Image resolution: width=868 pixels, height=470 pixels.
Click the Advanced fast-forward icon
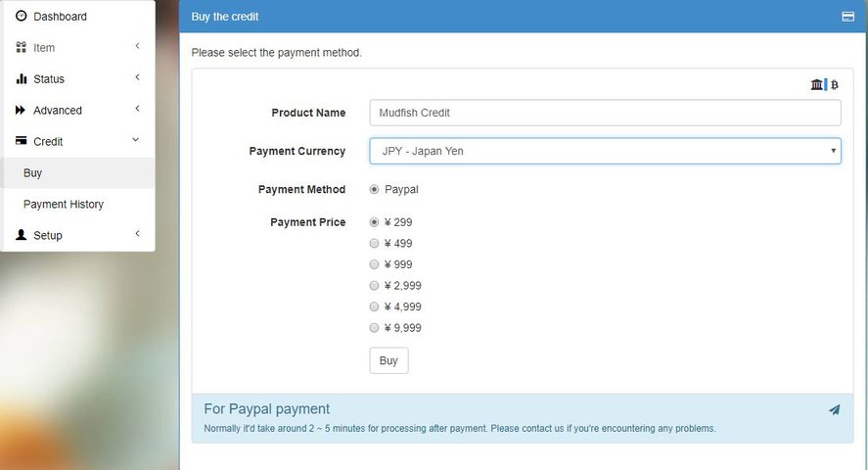pyautogui.click(x=21, y=111)
